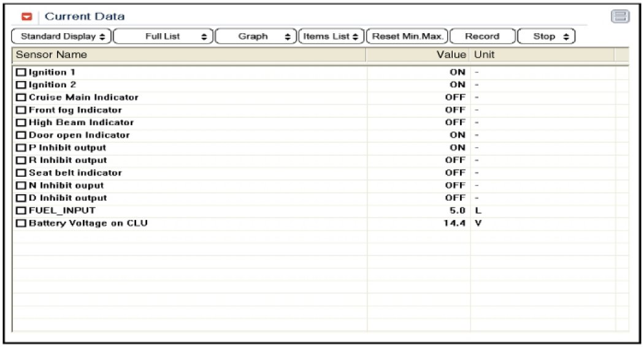Expand the Items List dropdown
This screenshot has width=644, height=347.
click(332, 37)
